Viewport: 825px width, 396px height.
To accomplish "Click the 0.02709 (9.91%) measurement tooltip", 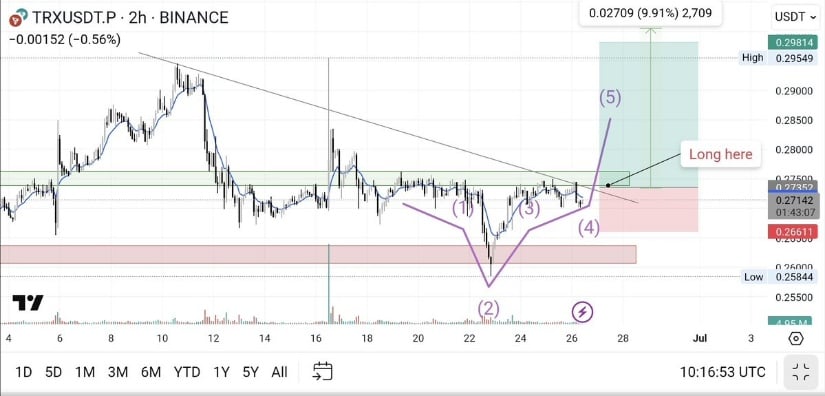I will coord(650,13).
